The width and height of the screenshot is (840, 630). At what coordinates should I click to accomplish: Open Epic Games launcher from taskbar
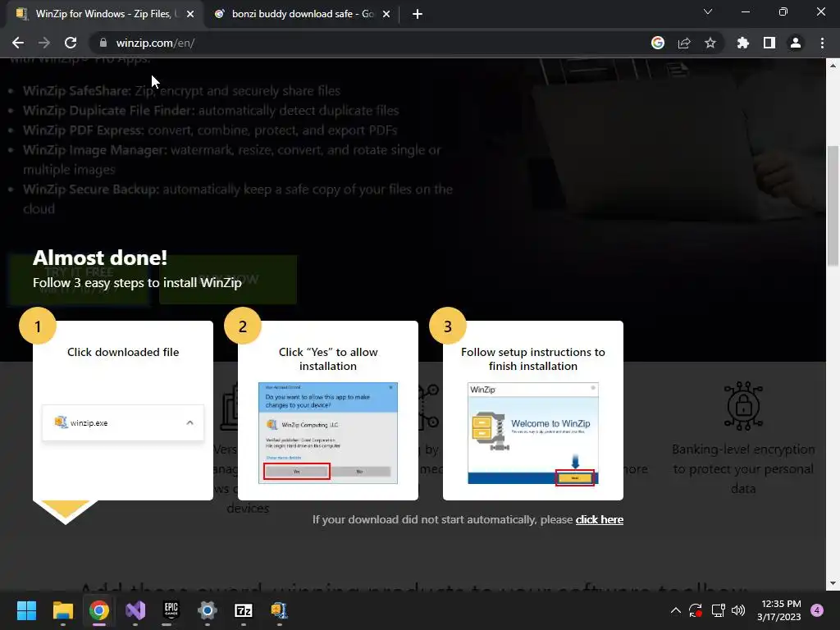[x=171, y=610]
